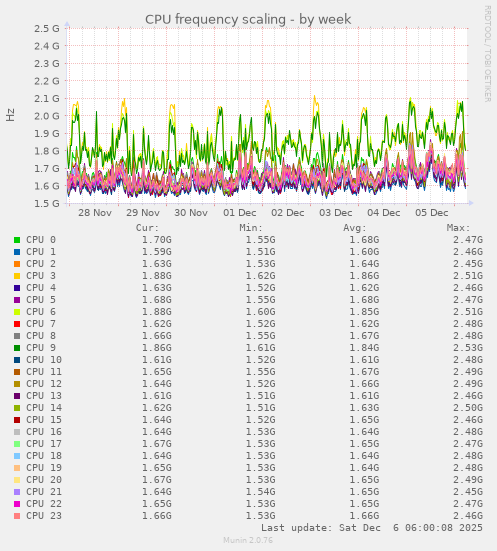Click CPU 0 current value 1.70G

pos(157,240)
